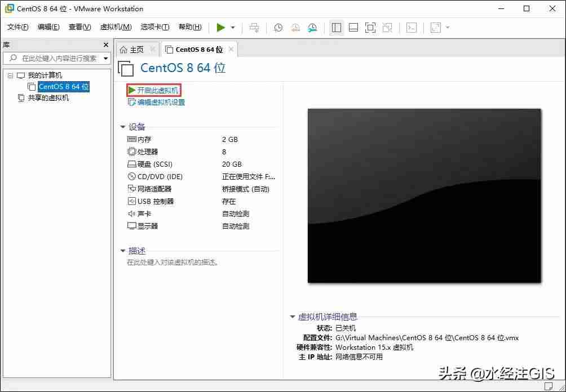Collapse the 我的计算机 tree node
The image size is (566, 392).
pos(10,75)
